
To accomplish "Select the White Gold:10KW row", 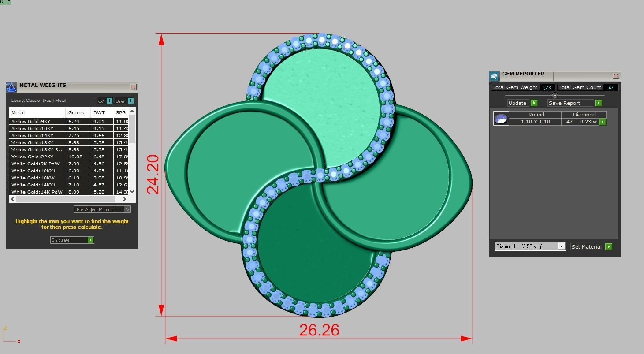I will point(69,178).
